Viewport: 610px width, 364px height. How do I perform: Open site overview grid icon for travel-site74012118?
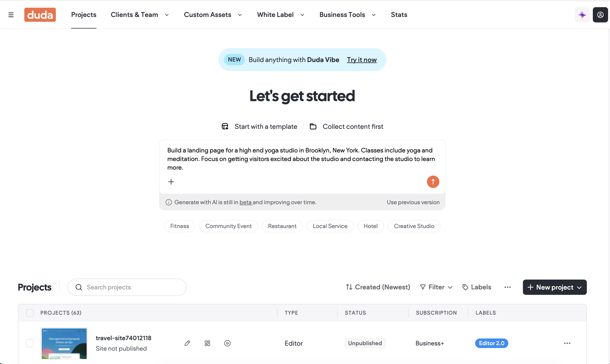[207, 343]
